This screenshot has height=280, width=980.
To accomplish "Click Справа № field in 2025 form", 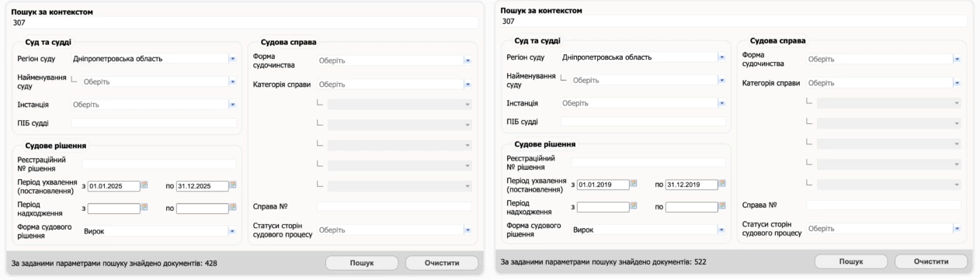I will tap(394, 206).
